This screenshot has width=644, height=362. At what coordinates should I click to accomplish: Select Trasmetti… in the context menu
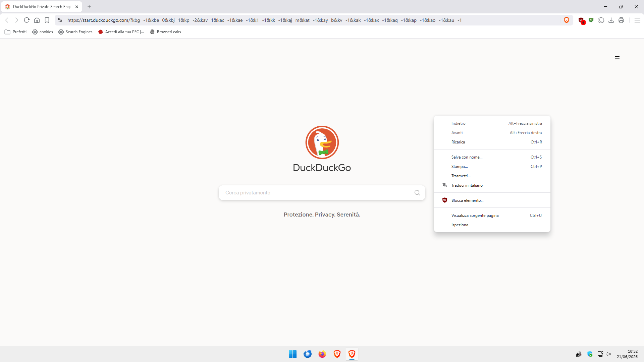(x=492, y=176)
